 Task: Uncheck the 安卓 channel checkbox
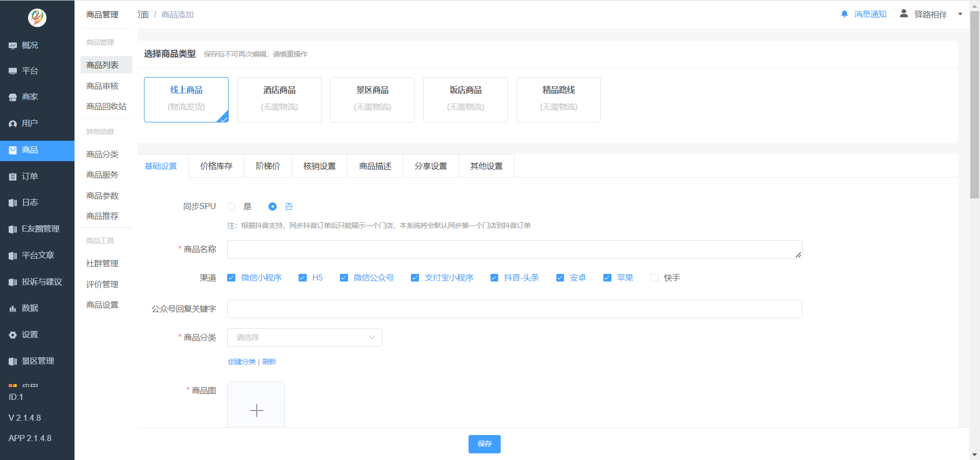(560, 278)
